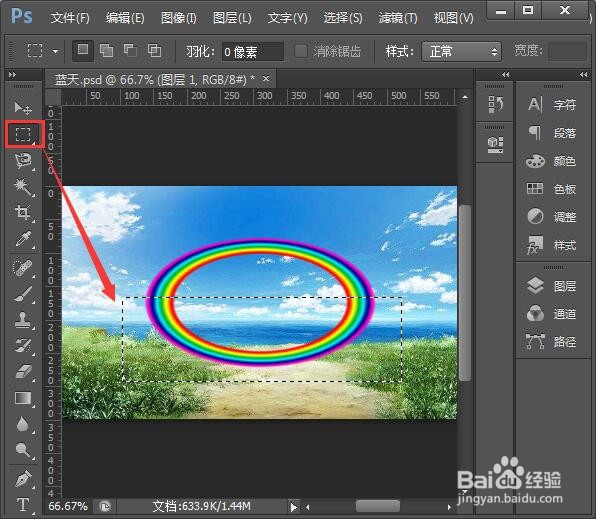Open the 文件(F) menu
The width and height of the screenshot is (596, 519).
point(70,18)
